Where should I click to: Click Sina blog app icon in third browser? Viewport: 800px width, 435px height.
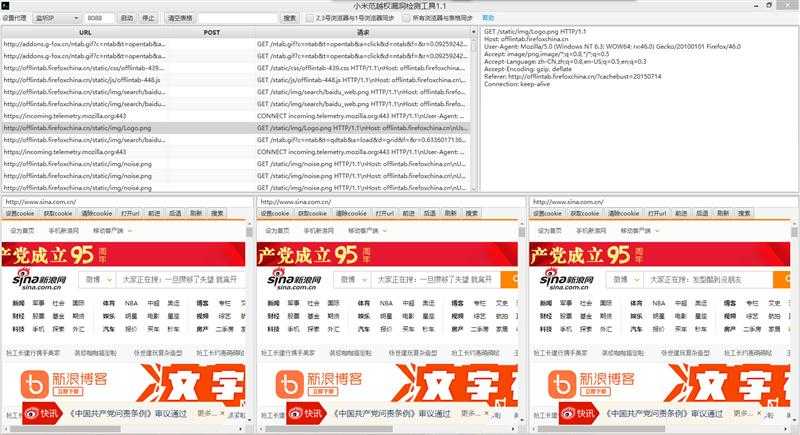[562, 384]
